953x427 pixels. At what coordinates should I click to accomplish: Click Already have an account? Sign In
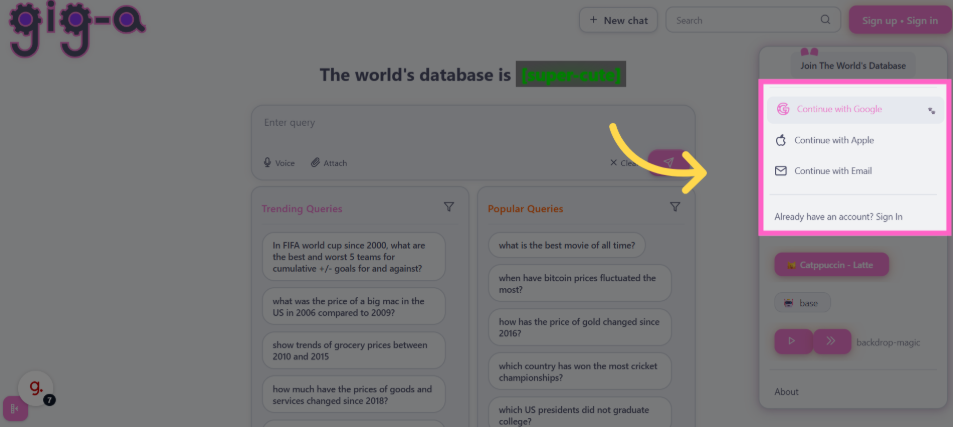click(838, 217)
